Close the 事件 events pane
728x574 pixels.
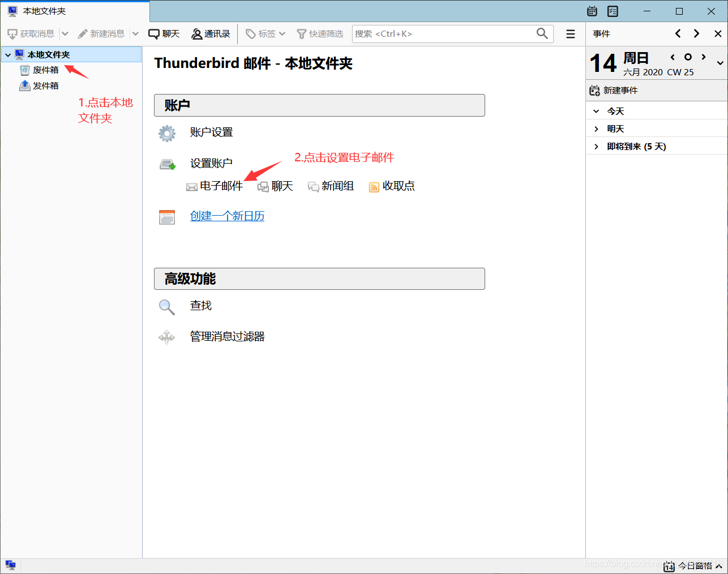[x=718, y=34]
